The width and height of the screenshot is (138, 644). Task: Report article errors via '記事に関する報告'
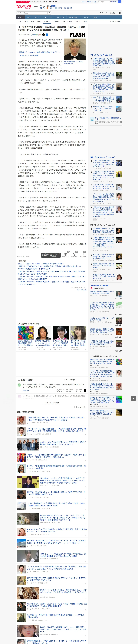pyautogui.click(x=24, y=257)
